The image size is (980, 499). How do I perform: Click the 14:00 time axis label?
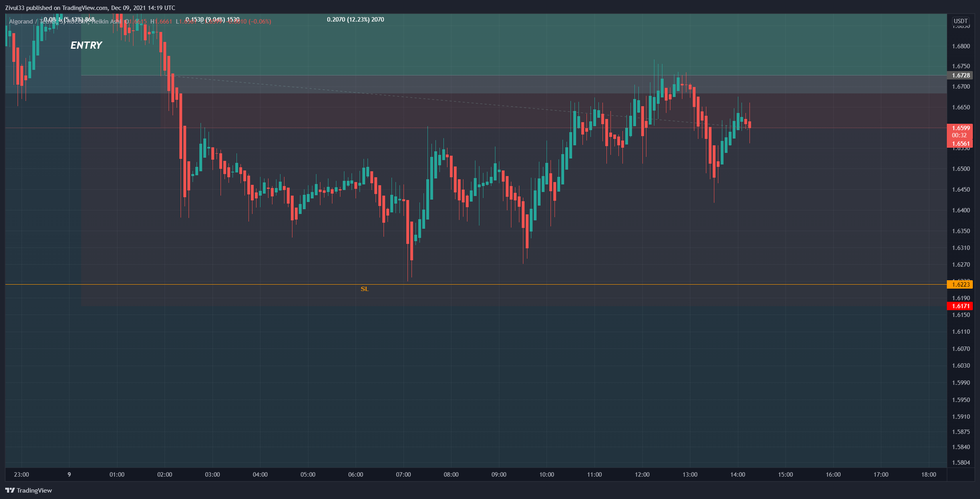pos(737,475)
